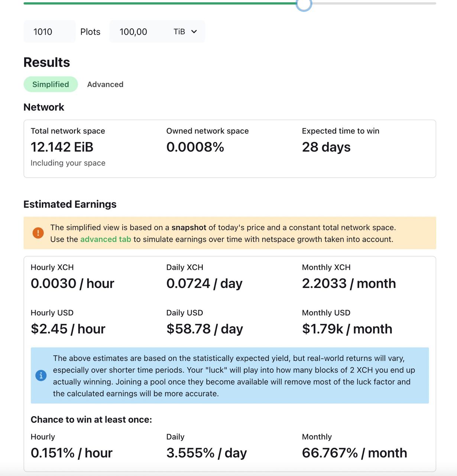This screenshot has height=476, width=457.
Task: Click the plot size slider handle
Action: pyautogui.click(x=304, y=4)
